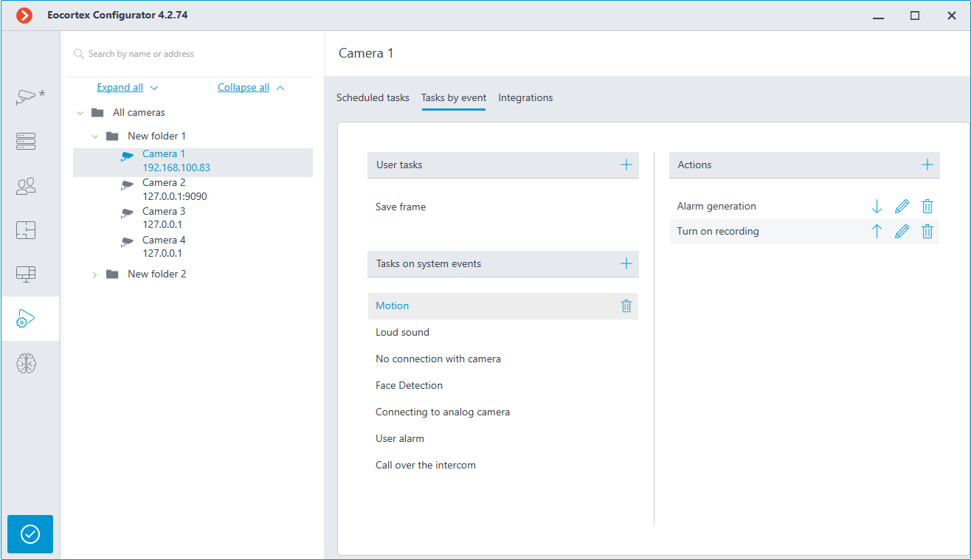971x560 pixels.
Task: Select the Tasks by event tab
Action: (x=454, y=97)
